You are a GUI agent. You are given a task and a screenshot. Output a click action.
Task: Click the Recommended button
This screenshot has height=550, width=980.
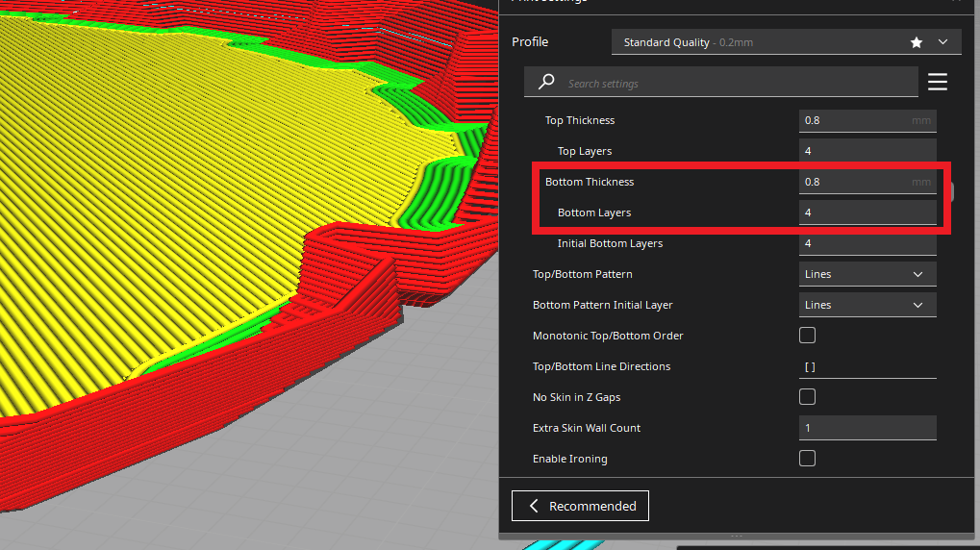point(580,506)
